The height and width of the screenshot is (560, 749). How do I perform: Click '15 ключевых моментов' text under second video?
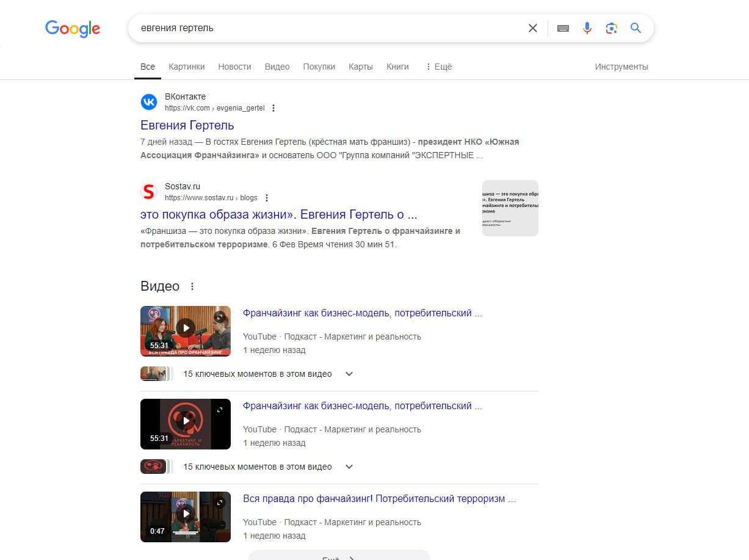click(x=258, y=467)
